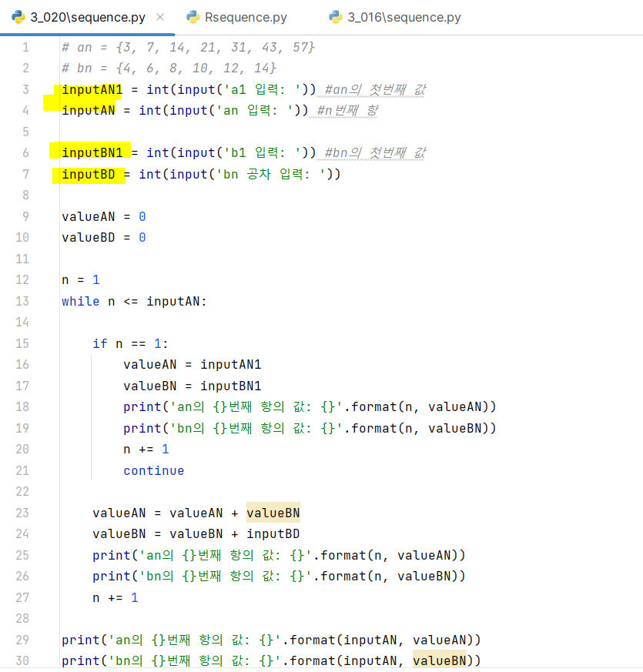Close the 3_020\sequence.py tab

160,17
